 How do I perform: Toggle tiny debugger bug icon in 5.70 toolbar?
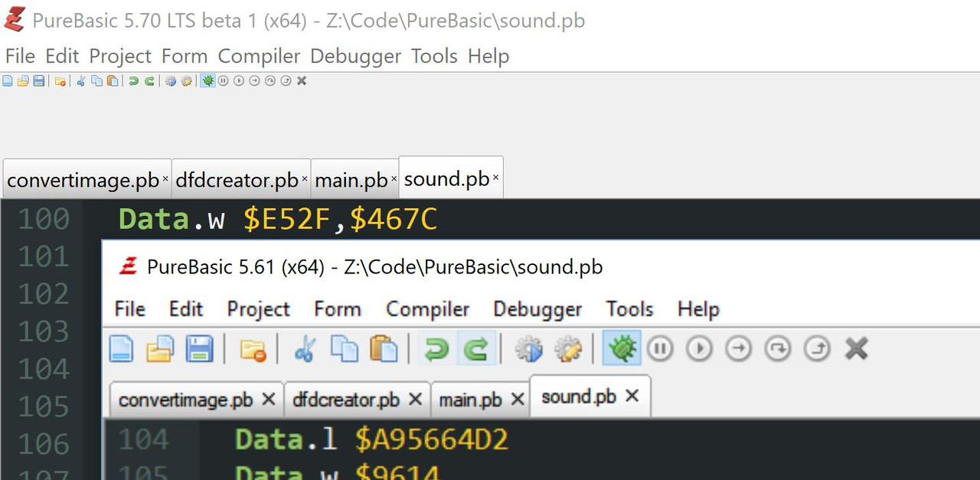(x=207, y=80)
